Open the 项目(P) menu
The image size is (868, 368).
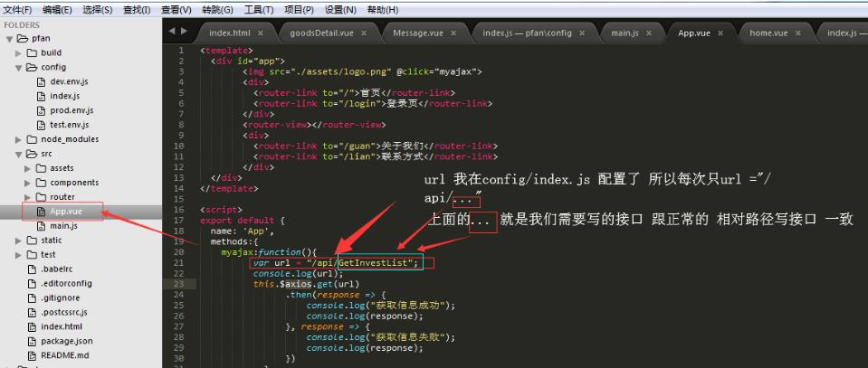(299, 10)
